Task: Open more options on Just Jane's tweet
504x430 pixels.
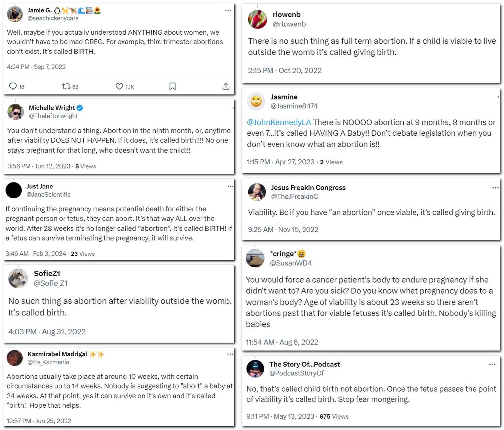Action: coord(230,186)
